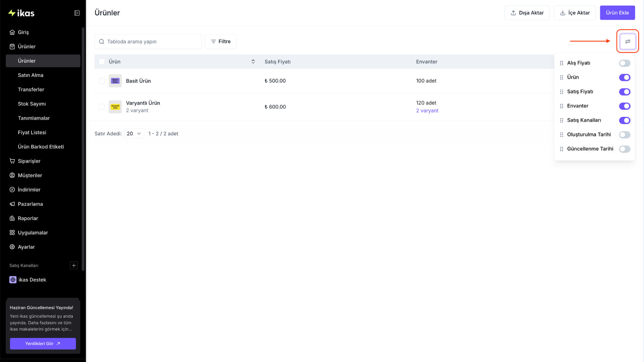
Task: Disable Ürün column toggle
Action: 625,77
